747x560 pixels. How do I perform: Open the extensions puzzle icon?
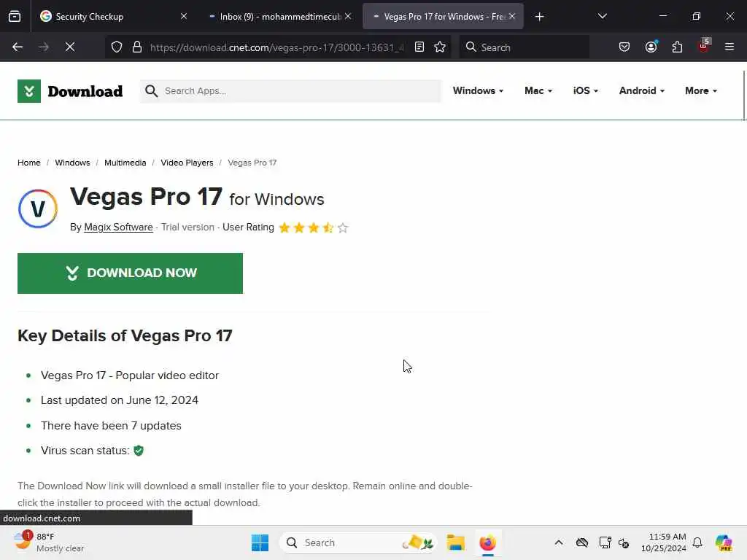(x=677, y=47)
